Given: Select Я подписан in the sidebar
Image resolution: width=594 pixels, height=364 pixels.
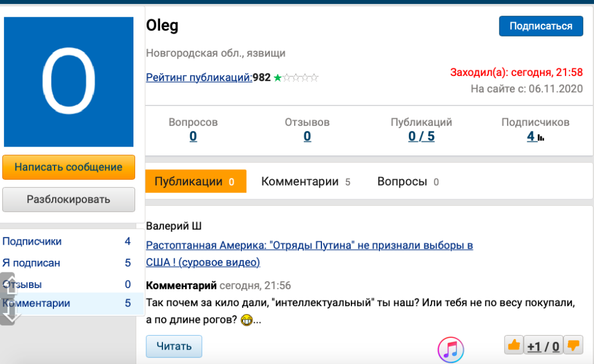Looking at the screenshot, I should (x=31, y=263).
